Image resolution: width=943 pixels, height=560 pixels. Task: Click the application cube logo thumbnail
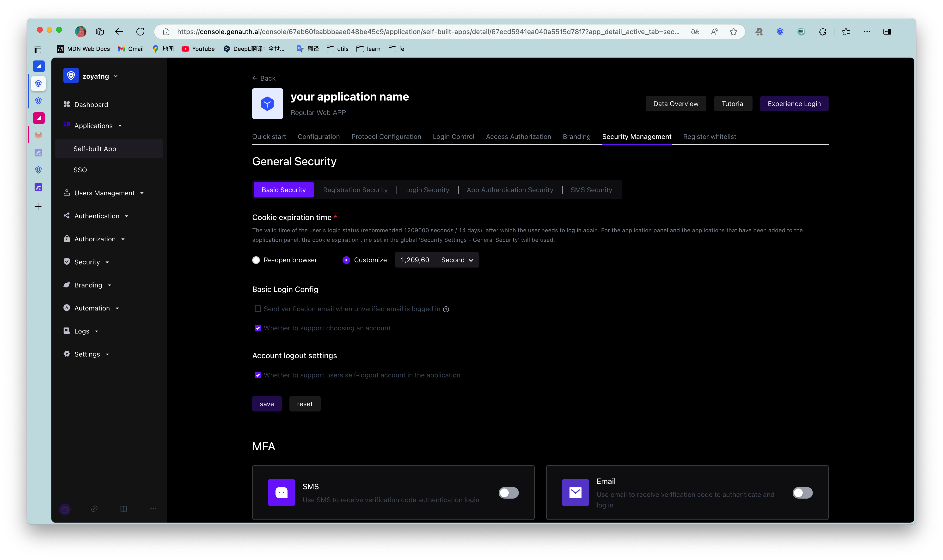[267, 104]
